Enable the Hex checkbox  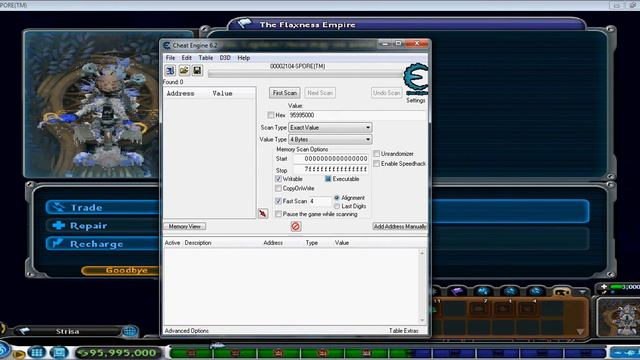click(271, 115)
